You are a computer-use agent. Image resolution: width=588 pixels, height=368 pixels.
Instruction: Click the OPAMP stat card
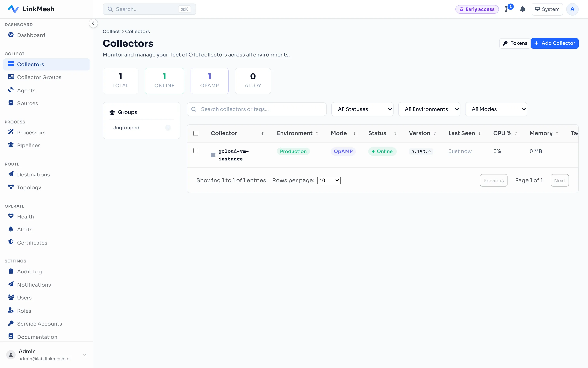[x=209, y=81]
